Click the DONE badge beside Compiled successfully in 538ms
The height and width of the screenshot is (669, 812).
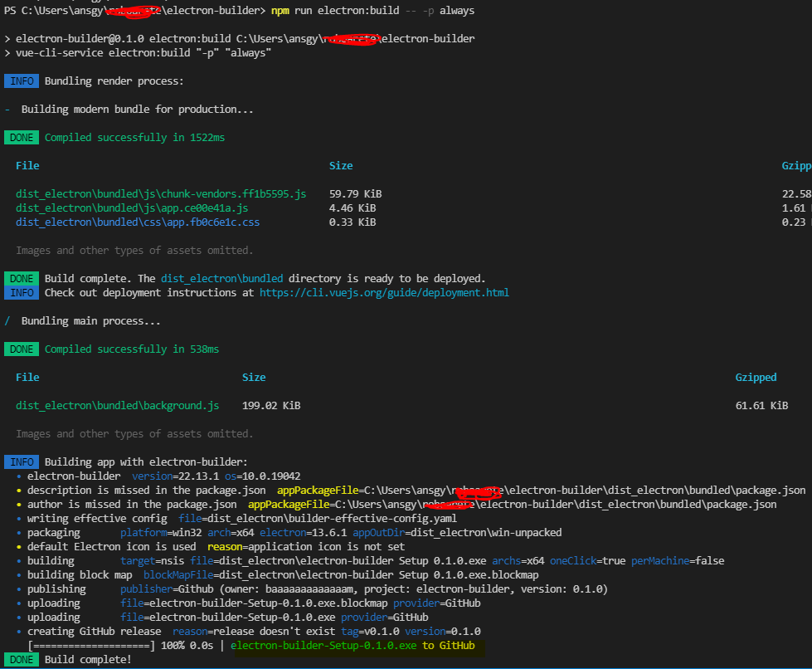(22, 349)
